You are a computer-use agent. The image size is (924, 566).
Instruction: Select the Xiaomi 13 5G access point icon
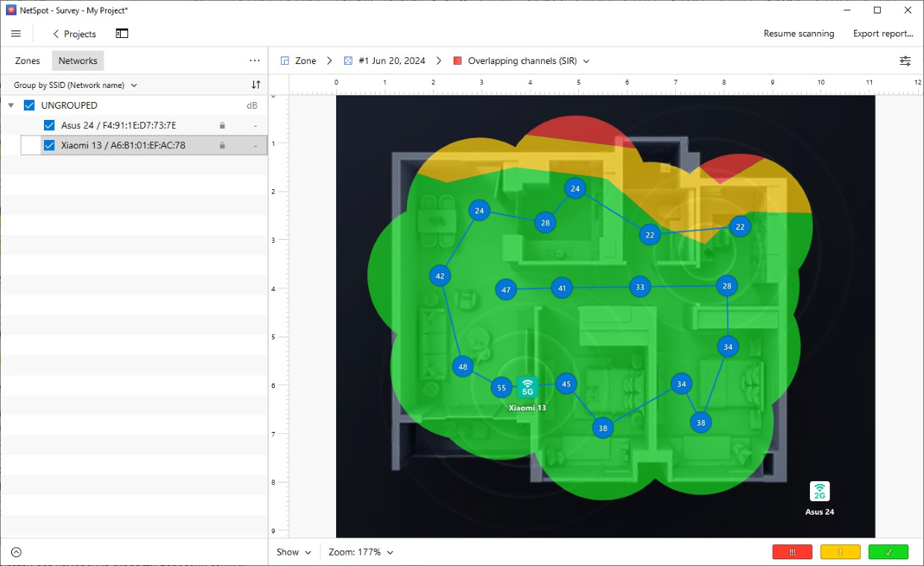[528, 387]
